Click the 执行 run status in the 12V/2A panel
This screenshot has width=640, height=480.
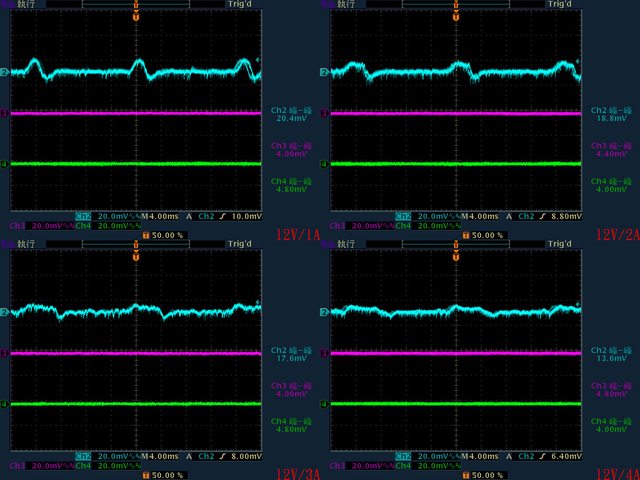click(343, 4)
